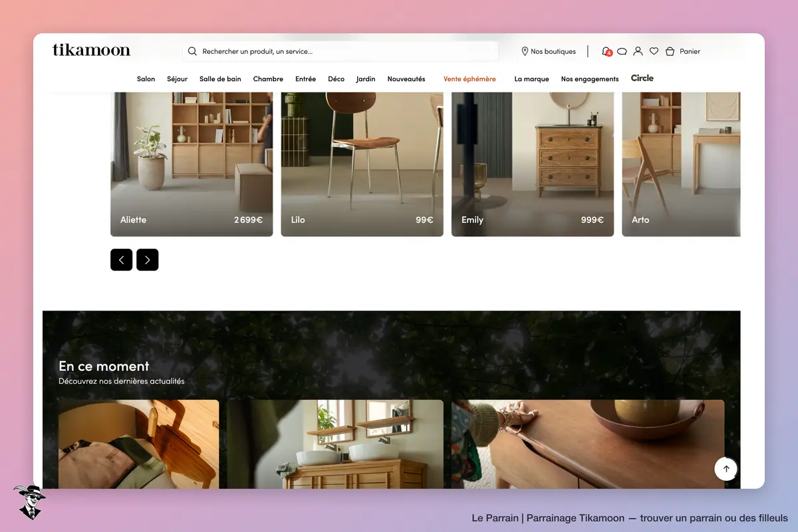The height and width of the screenshot is (532, 798).
Task: Open notifications bell with red badge
Action: [606, 51]
